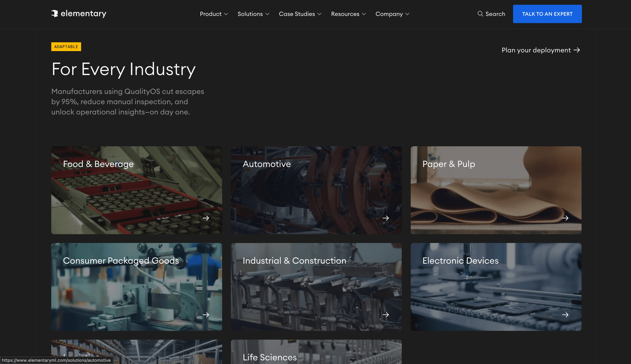Expand the Case Studies dropdown chevron
The width and height of the screenshot is (631, 364).
319,14
